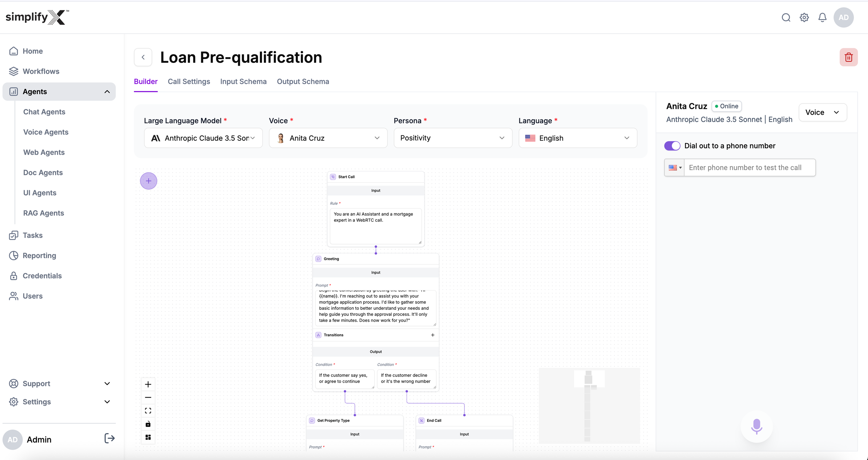Switch to the Call Settings tab
The width and height of the screenshot is (868, 460).
[189, 82]
